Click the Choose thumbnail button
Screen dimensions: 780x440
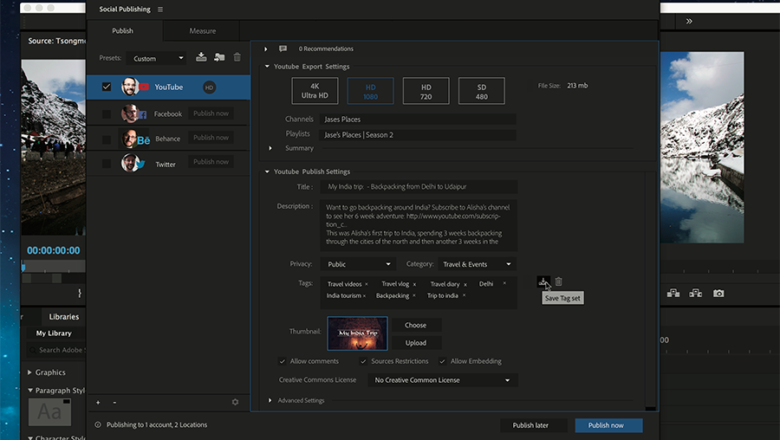point(416,325)
